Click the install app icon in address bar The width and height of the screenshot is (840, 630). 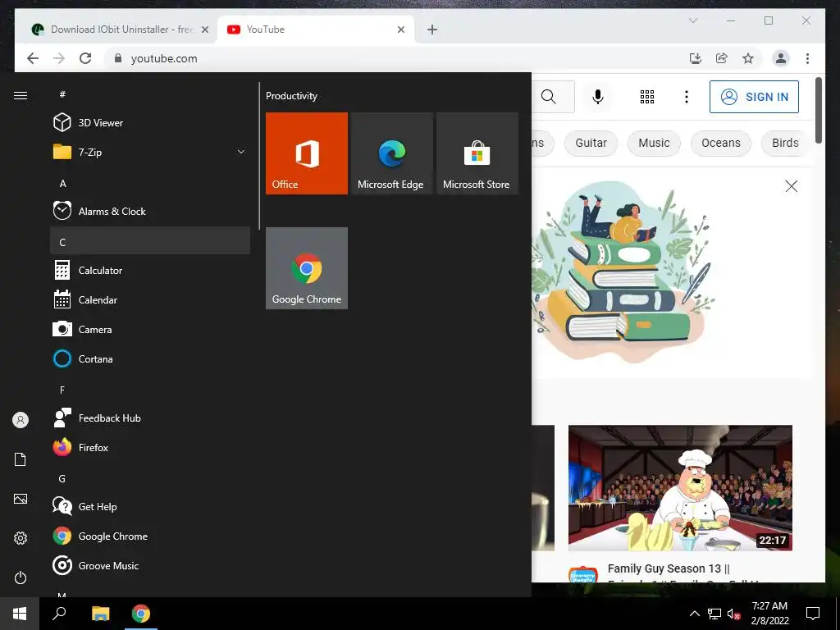click(696, 58)
